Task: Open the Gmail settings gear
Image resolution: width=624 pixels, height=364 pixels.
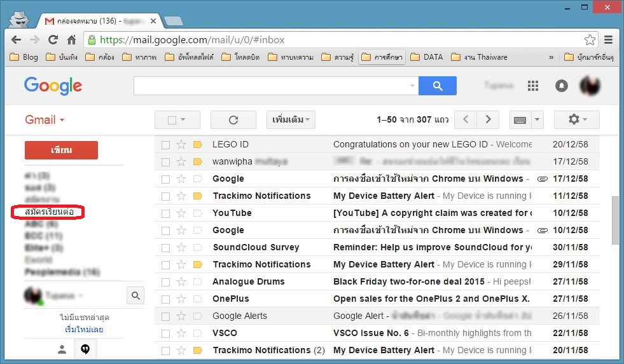Action: pyautogui.click(x=577, y=119)
